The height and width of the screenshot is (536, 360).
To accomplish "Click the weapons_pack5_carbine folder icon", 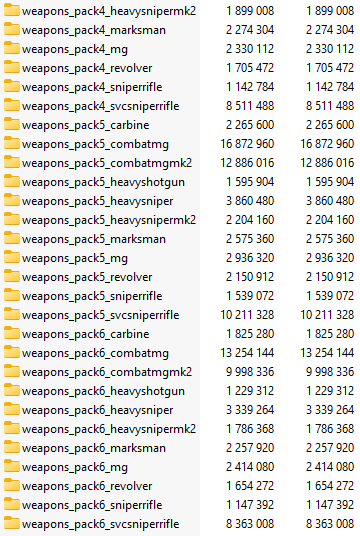I will pyautogui.click(x=12, y=124).
